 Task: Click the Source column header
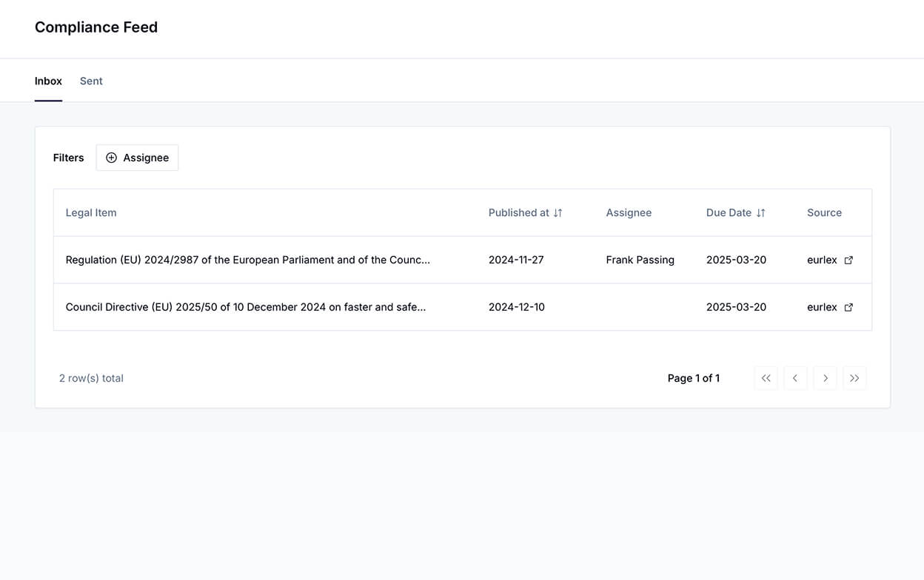click(x=824, y=213)
